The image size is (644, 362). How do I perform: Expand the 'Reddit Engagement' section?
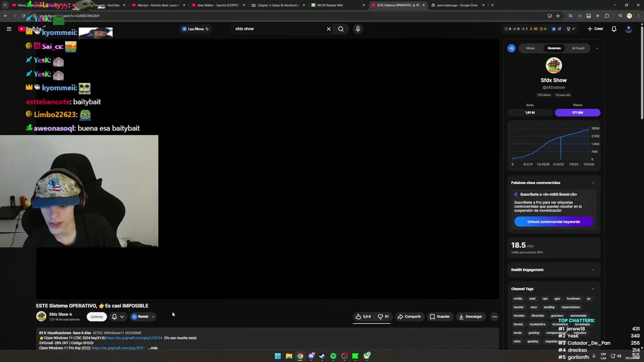click(x=593, y=270)
